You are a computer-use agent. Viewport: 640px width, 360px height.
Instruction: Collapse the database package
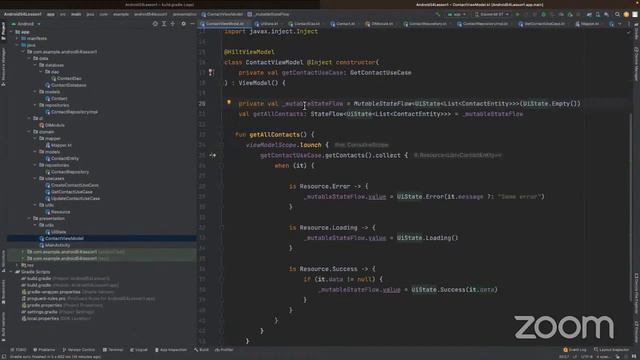pos(36,65)
